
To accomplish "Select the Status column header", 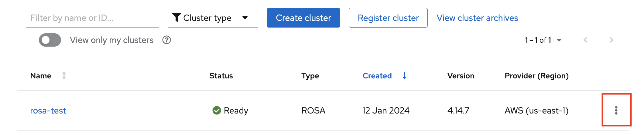I will point(221,76).
